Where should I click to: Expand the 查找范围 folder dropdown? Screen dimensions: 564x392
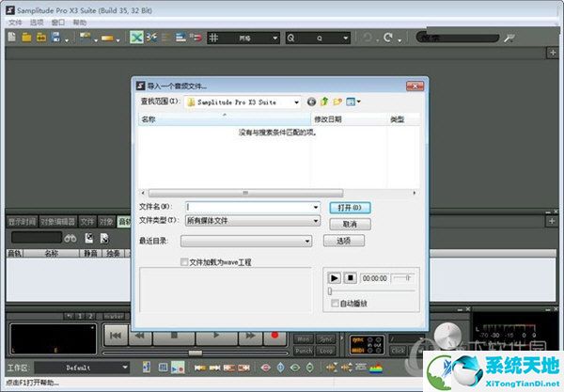point(296,102)
